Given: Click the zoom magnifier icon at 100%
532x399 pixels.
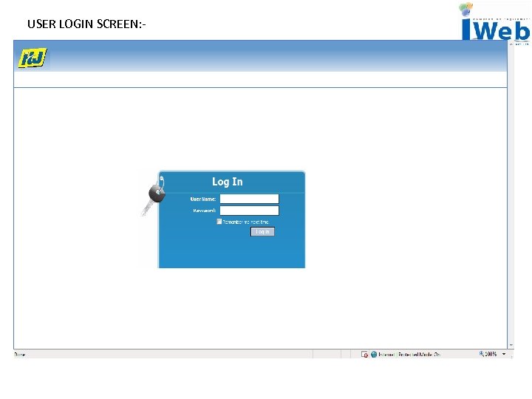Looking at the screenshot, I should tap(482, 354).
